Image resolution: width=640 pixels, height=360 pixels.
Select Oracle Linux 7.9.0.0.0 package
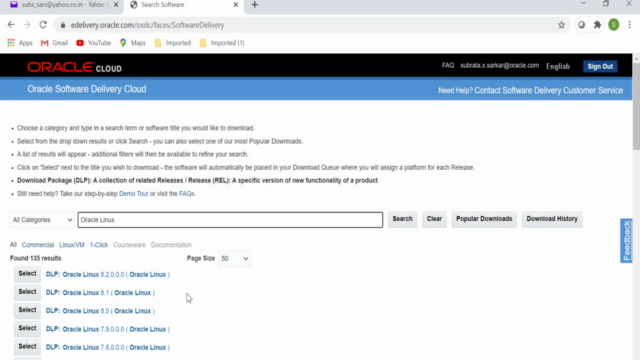(x=27, y=329)
